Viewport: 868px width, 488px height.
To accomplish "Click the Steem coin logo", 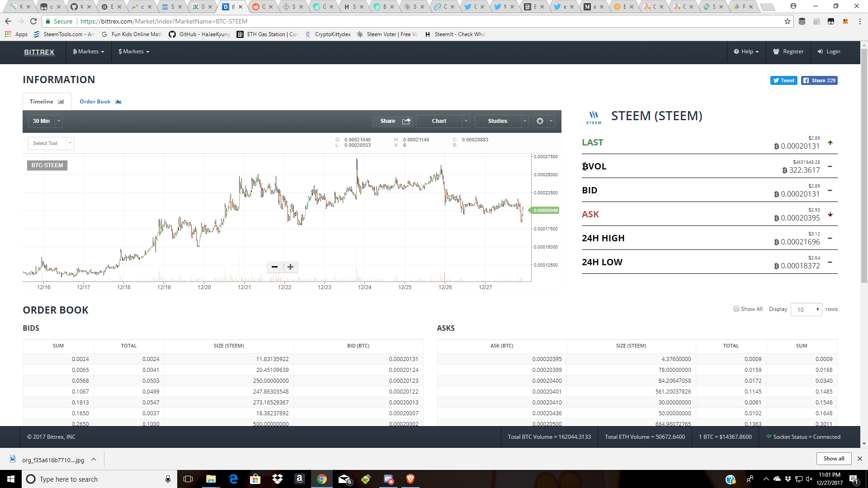I will pyautogui.click(x=594, y=117).
